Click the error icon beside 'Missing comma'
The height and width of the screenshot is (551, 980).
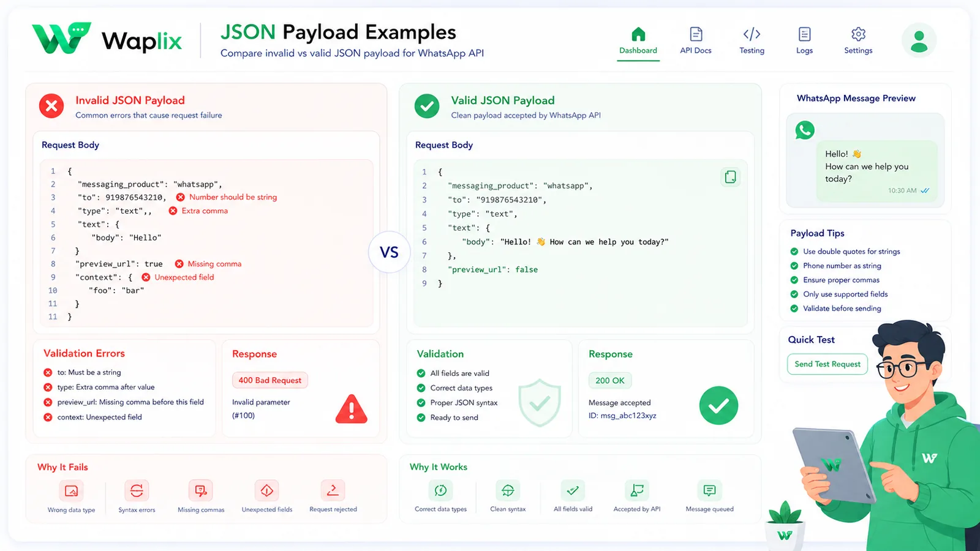pyautogui.click(x=179, y=264)
